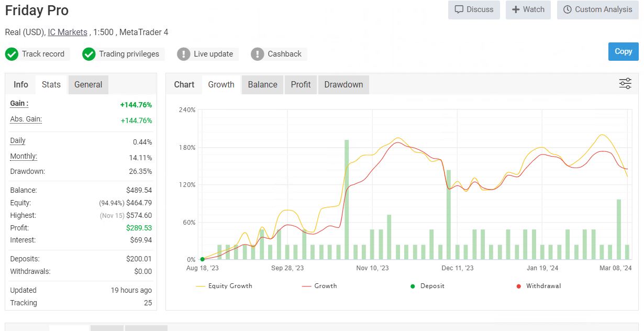Open the Discuss speech bubble icon
644x331 pixels.
click(x=460, y=9)
